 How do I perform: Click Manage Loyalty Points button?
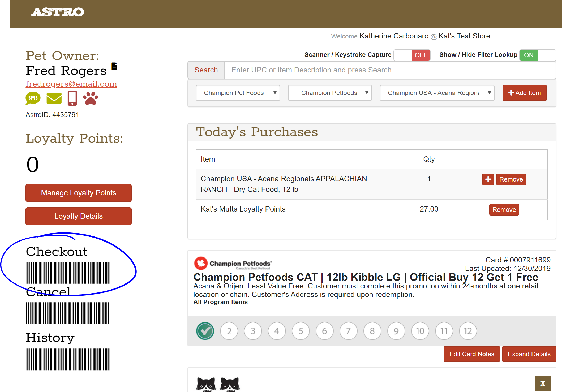[79, 193]
